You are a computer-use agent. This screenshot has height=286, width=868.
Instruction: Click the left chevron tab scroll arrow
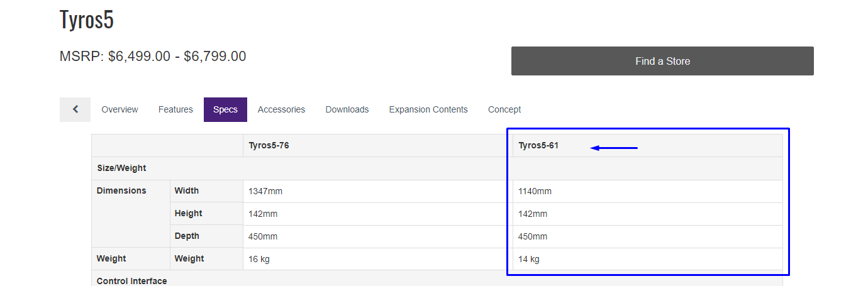(75, 109)
